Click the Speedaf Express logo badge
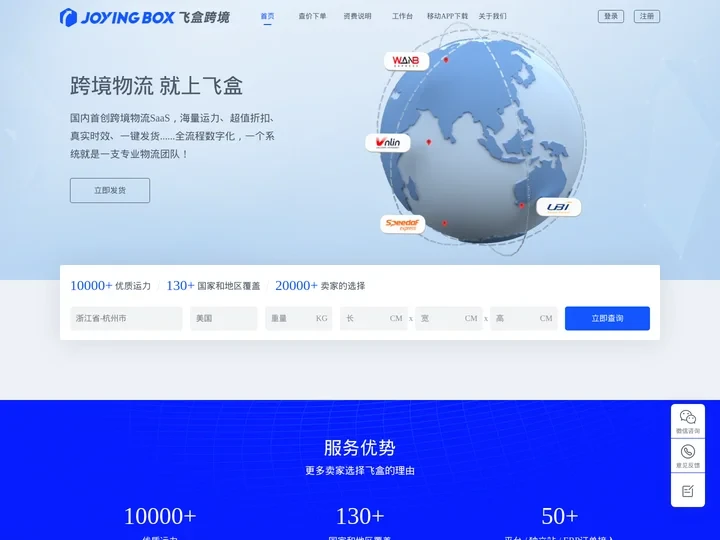The width and height of the screenshot is (720, 540). pyautogui.click(x=402, y=224)
